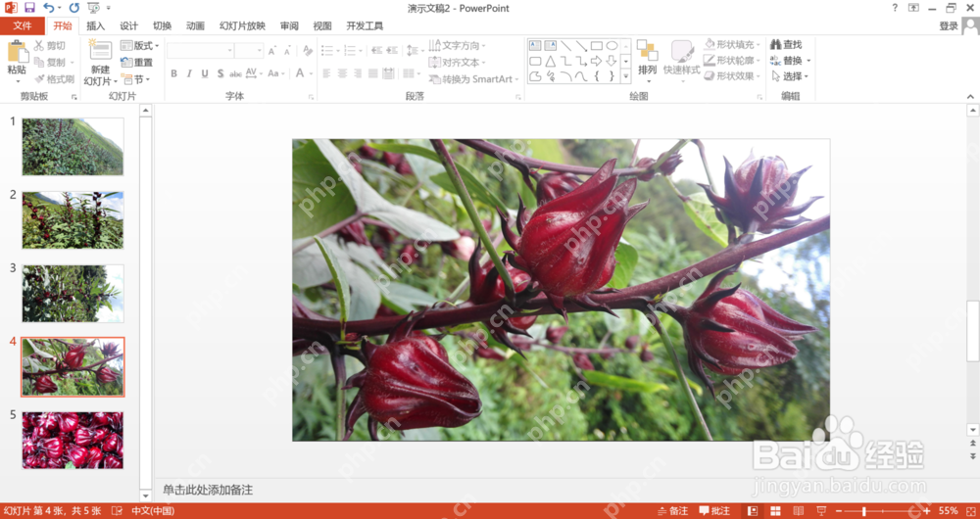The height and width of the screenshot is (519, 980).
Task: Reset the slide with 重置
Action: [137, 63]
